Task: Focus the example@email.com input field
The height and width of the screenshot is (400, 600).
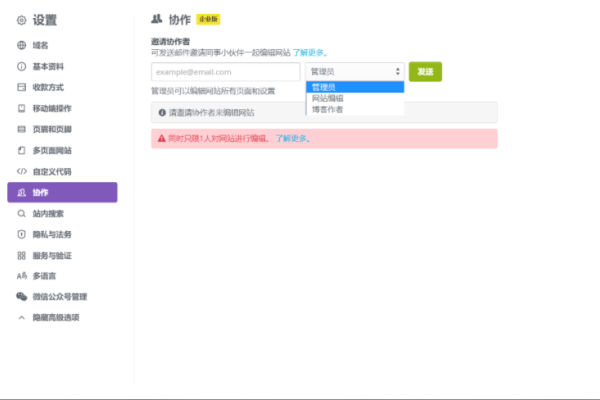Action: click(x=225, y=72)
